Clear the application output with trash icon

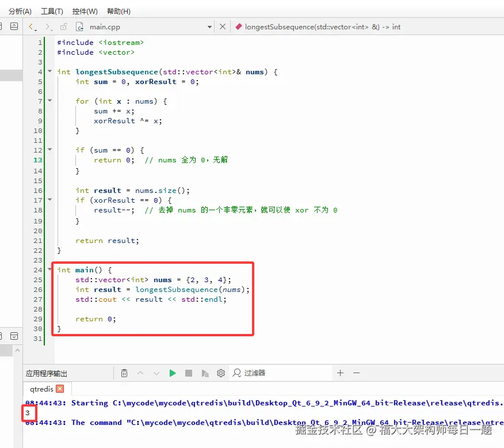124,373
